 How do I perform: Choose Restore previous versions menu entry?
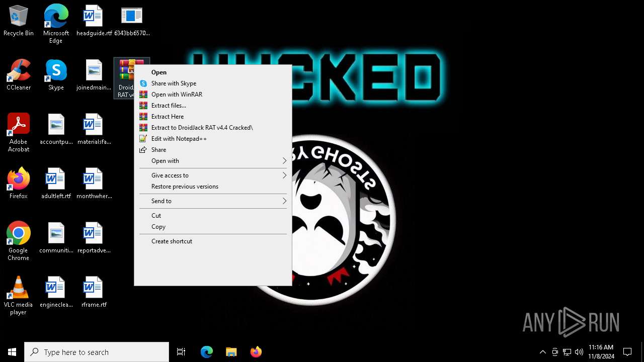[213, 187]
